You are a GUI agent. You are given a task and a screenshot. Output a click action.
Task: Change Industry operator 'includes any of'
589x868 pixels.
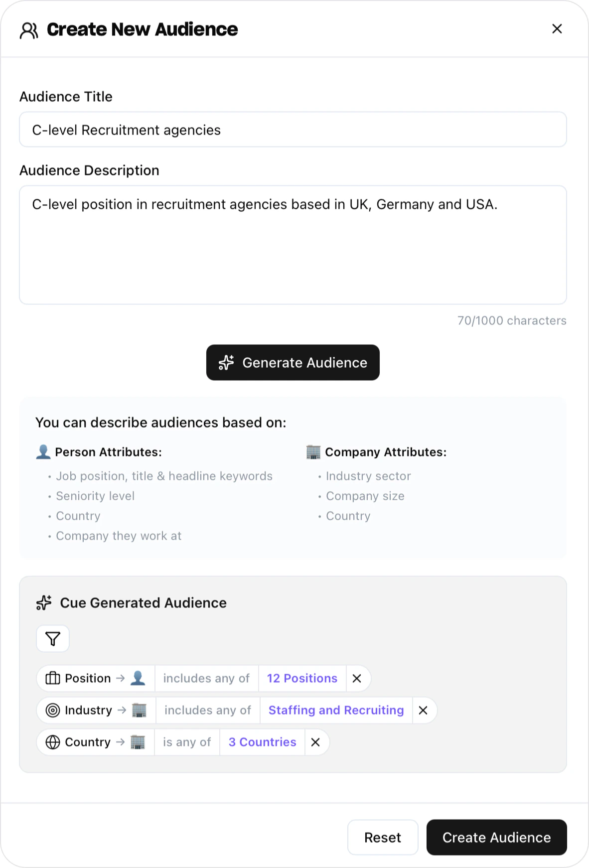click(208, 710)
